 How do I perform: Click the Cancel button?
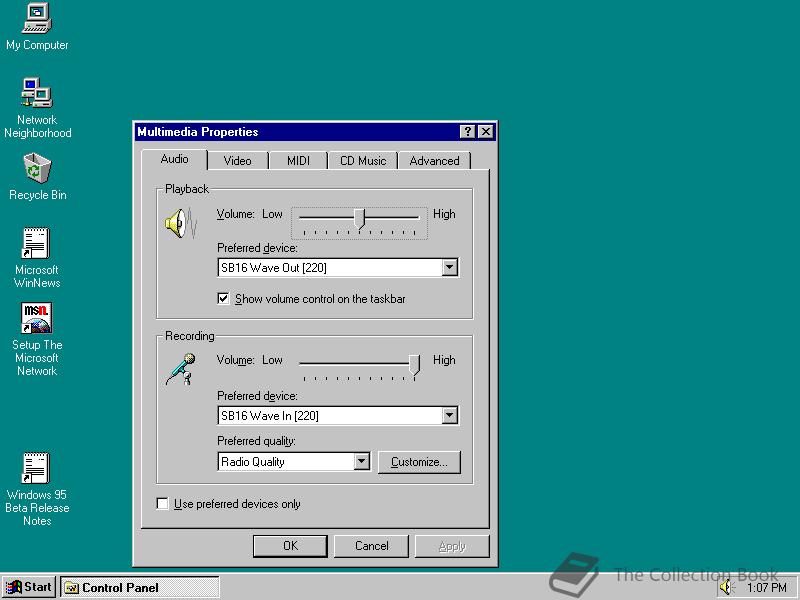[371, 546]
